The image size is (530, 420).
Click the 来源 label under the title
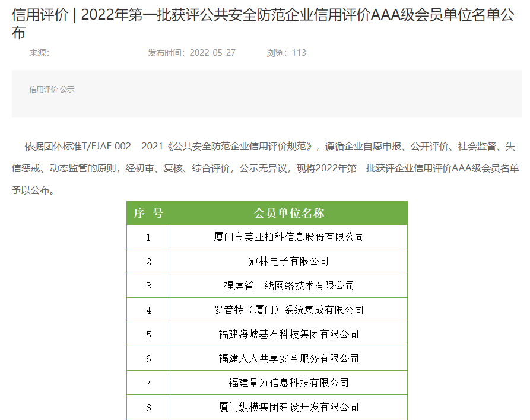point(39,53)
